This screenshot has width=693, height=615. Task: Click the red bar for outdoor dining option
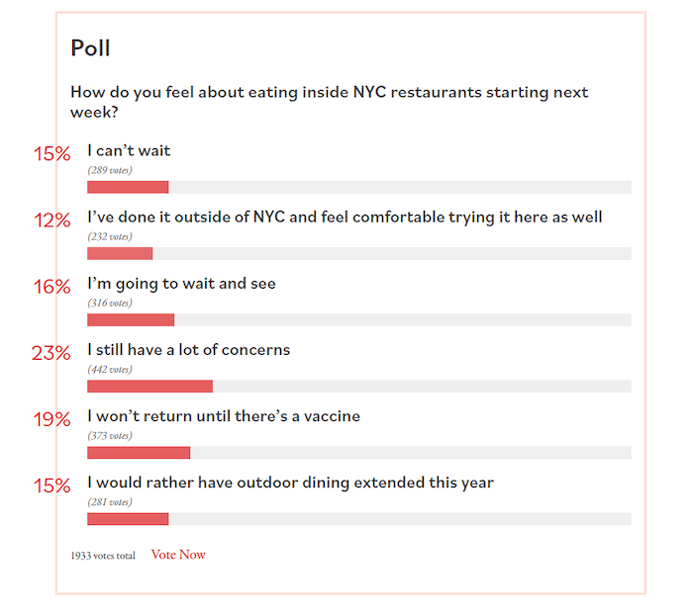point(127,519)
